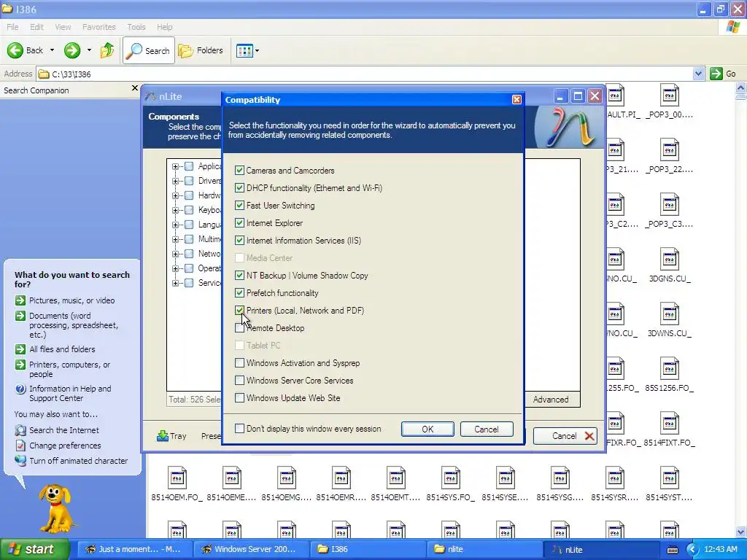Check Don't display this window every session
747x560 pixels.
pos(239,429)
